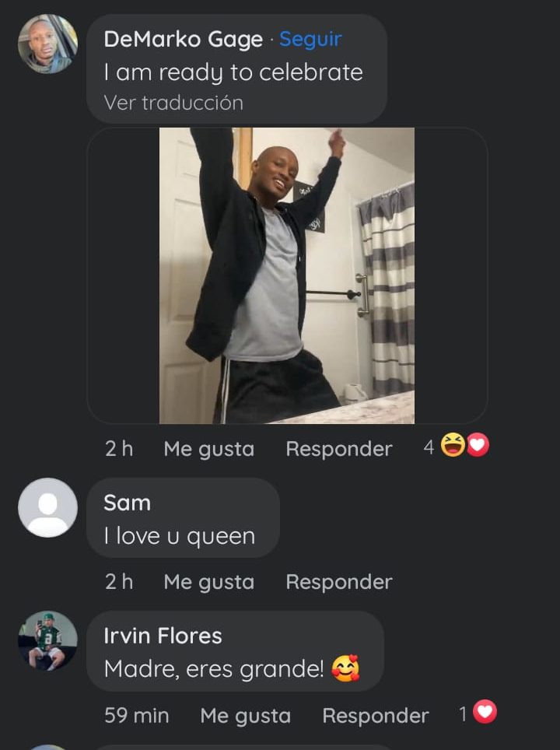View laughing reaction on DeMarko's comment

453,445
